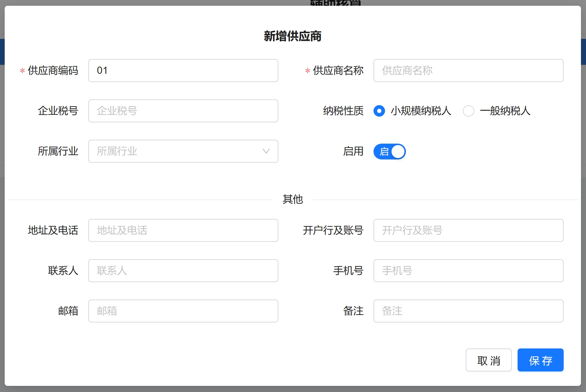Choose the 一般纳税人 radio option
Image resolution: width=586 pixels, height=392 pixels.
pyautogui.click(x=469, y=111)
